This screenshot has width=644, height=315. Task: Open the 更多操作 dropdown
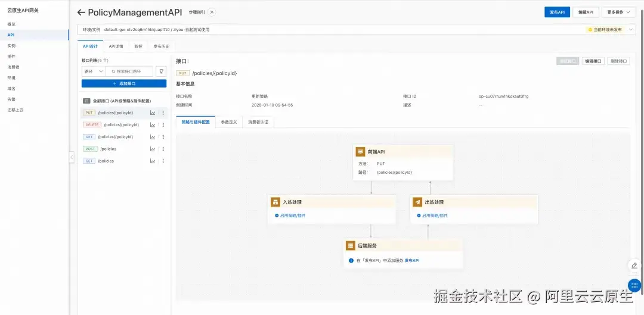tap(618, 13)
